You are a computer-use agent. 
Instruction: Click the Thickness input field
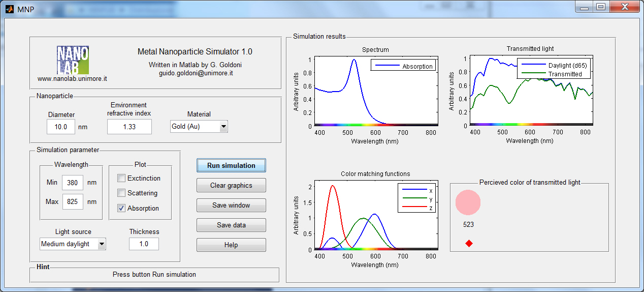point(144,244)
